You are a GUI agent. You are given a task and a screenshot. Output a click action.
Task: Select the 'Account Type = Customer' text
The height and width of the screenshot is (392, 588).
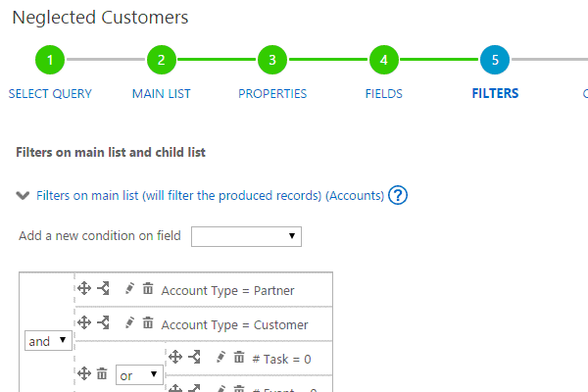234,324
